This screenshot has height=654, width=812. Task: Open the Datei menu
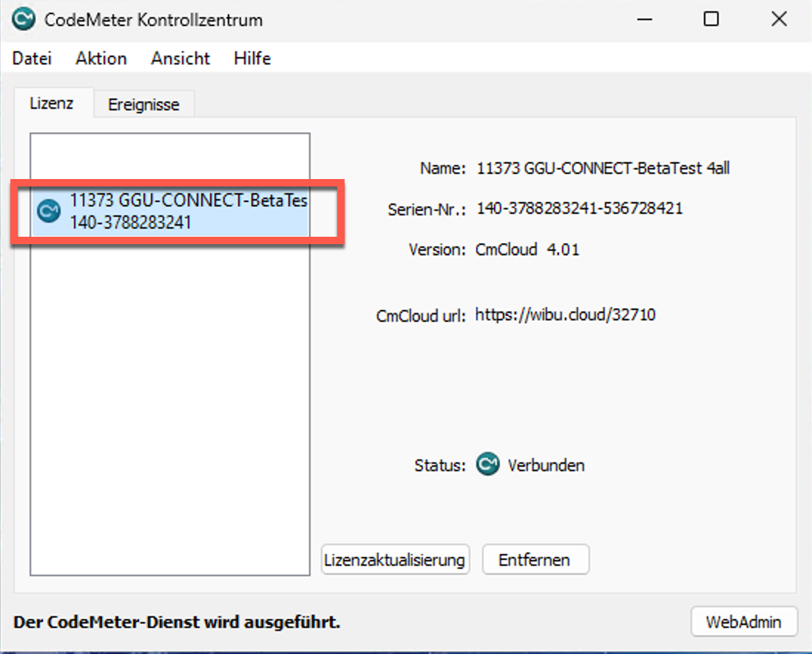pyautogui.click(x=32, y=58)
